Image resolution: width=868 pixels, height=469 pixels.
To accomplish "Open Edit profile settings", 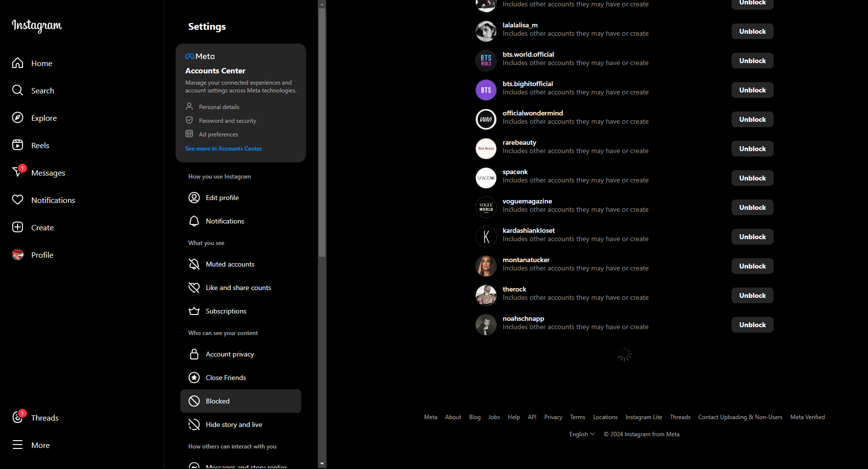I will coord(241,198).
